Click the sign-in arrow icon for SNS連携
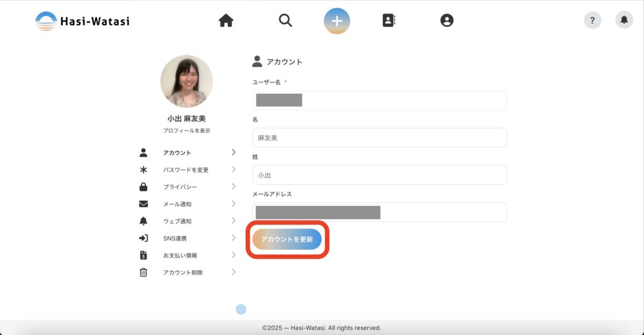 (x=143, y=238)
